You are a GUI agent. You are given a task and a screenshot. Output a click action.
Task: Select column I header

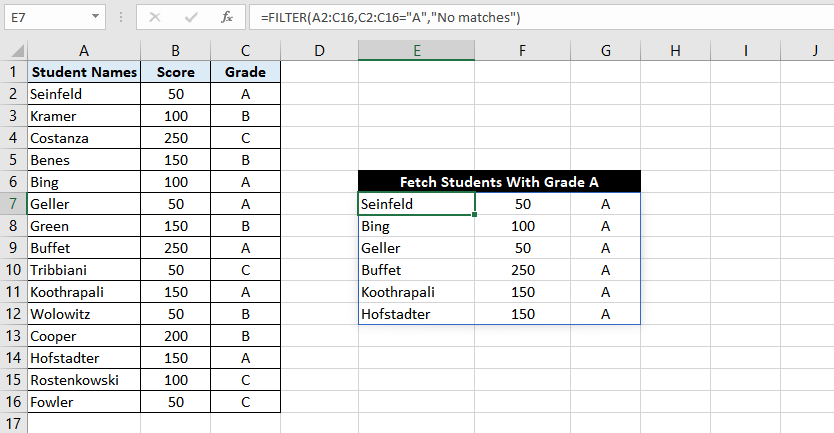pyautogui.click(x=746, y=51)
